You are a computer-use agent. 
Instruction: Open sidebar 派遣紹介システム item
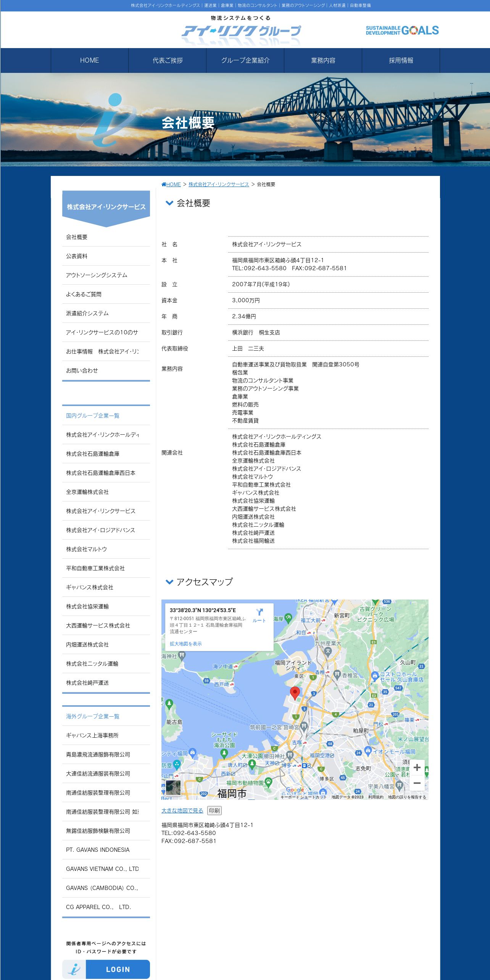[x=106, y=313]
